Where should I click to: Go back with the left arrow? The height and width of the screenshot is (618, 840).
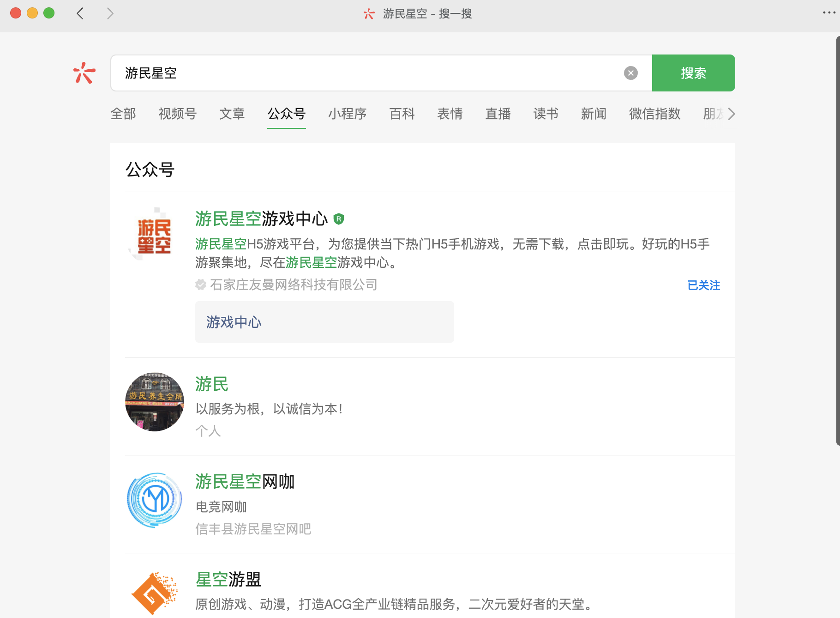point(80,13)
